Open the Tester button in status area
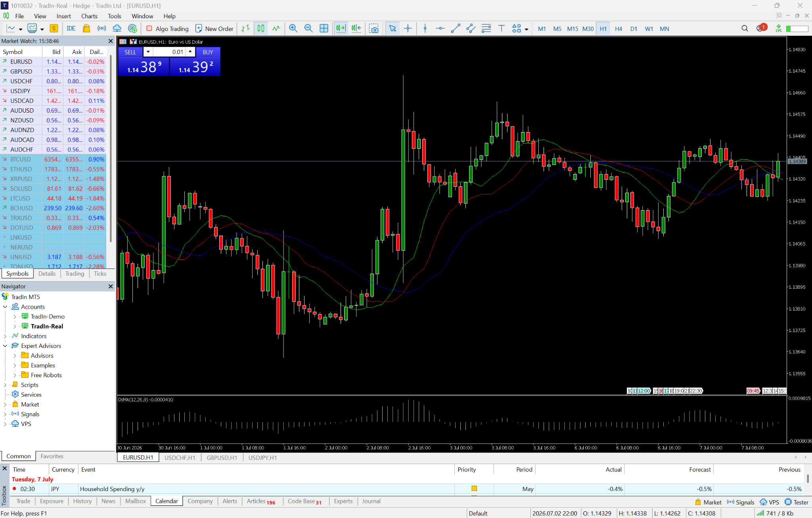Viewport: 812px width, 518px height. (797, 502)
